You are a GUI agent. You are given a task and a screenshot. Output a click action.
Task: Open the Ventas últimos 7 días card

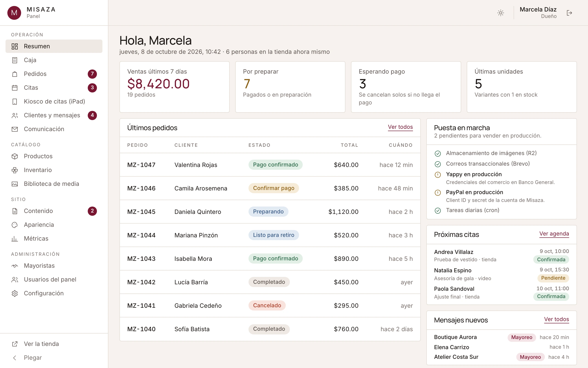175,87
